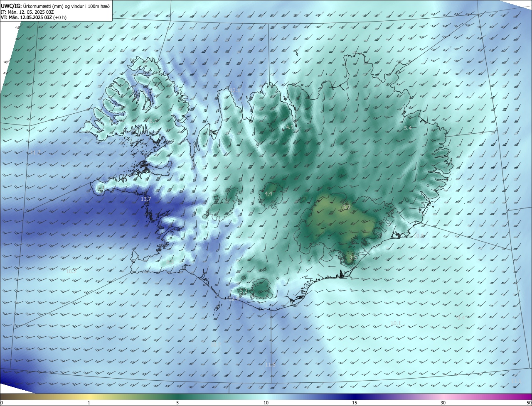Click the 1 tick on the color scale
This screenshot has height=406, width=532.
tap(89, 403)
